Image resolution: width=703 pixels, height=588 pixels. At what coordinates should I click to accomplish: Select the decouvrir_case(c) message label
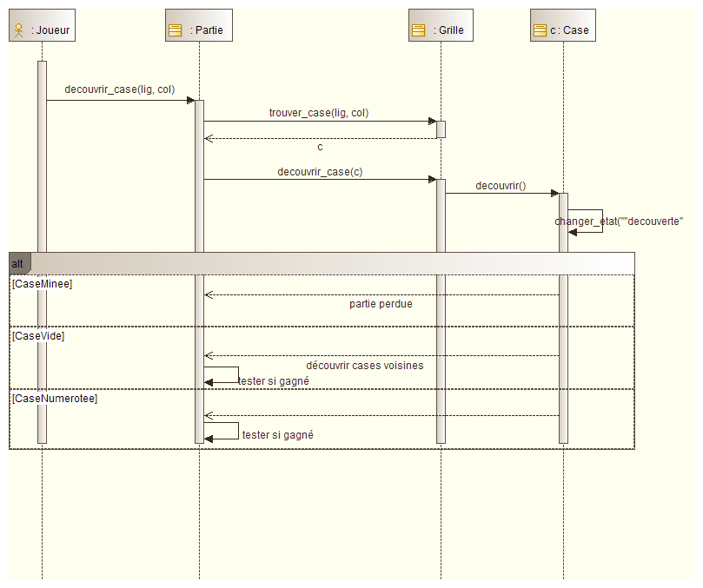[x=320, y=172]
